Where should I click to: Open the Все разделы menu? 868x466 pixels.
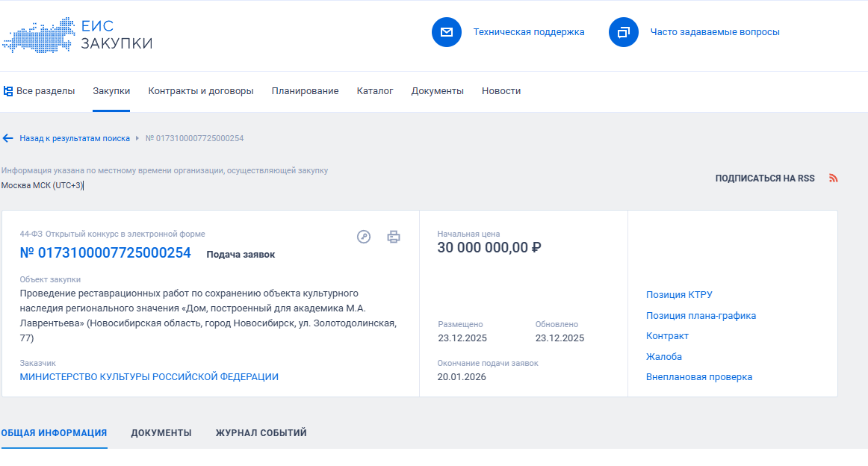(39, 91)
